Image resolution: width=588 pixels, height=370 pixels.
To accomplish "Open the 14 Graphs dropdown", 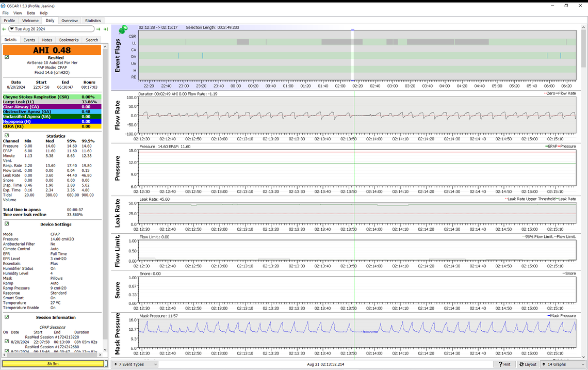I will 563,364.
